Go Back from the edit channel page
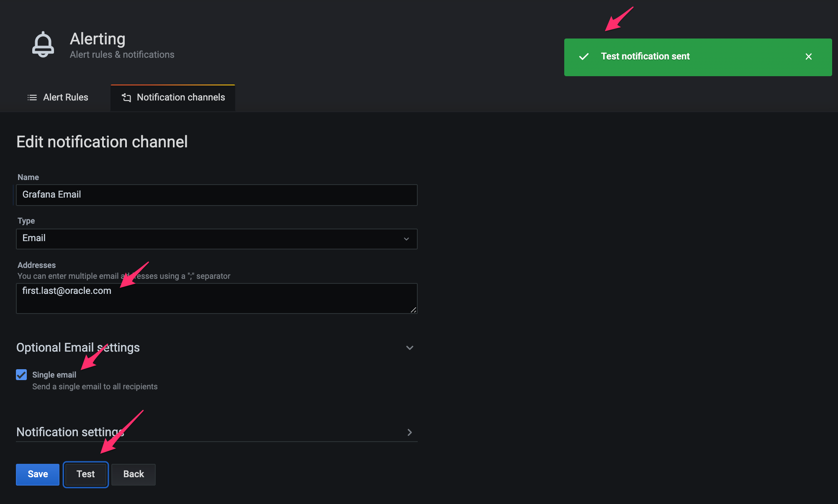Screen dimensions: 838x504 point(133,474)
